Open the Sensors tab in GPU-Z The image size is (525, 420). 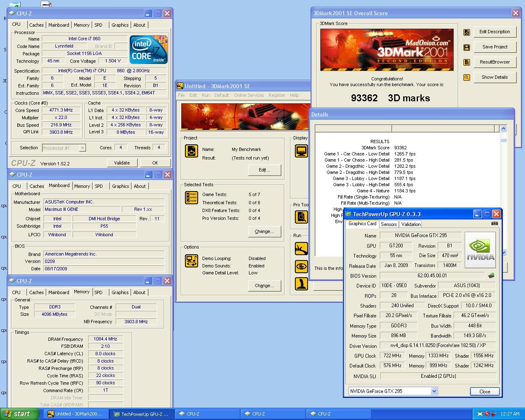[388, 224]
